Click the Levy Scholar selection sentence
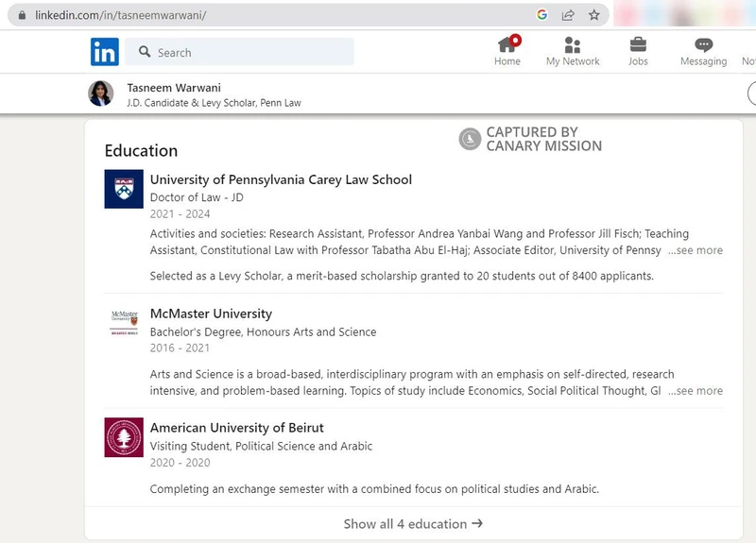 pyautogui.click(x=402, y=276)
